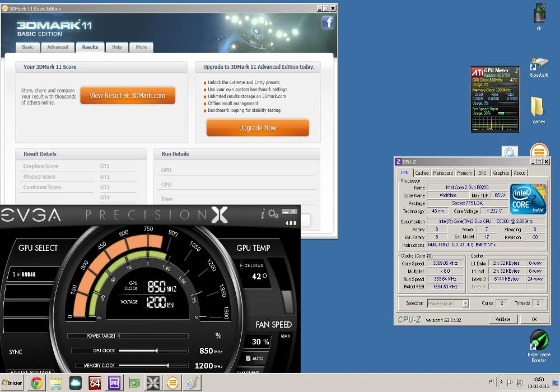Select the RV840 GPU entry

tap(32, 274)
